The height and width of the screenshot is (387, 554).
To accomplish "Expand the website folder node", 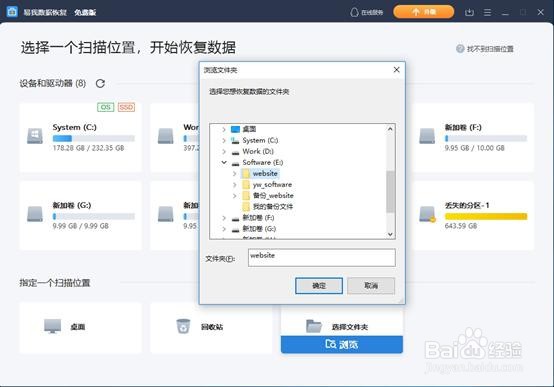I will click(x=235, y=174).
